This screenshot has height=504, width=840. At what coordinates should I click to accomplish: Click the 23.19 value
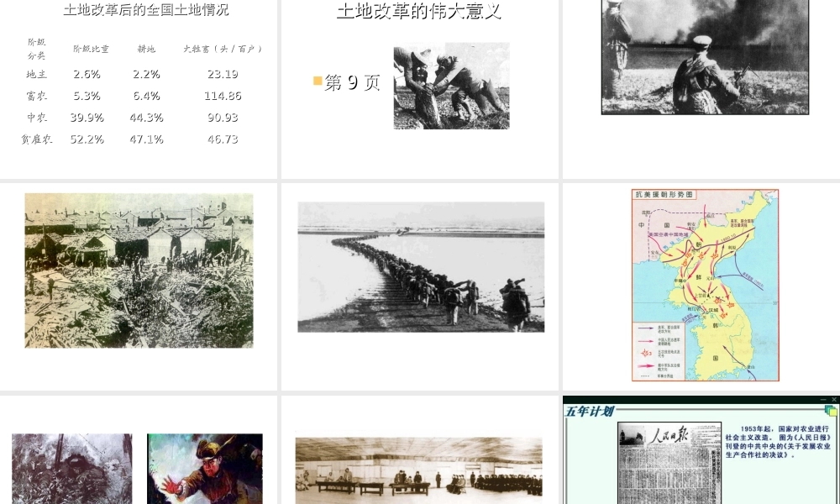(x=223, y=74)
